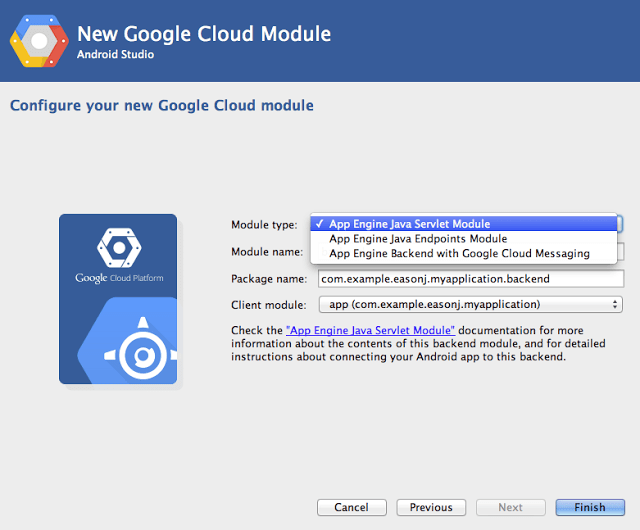Click the Client module label
Viewport: 640px width, 530px height.
coord(269,305)
